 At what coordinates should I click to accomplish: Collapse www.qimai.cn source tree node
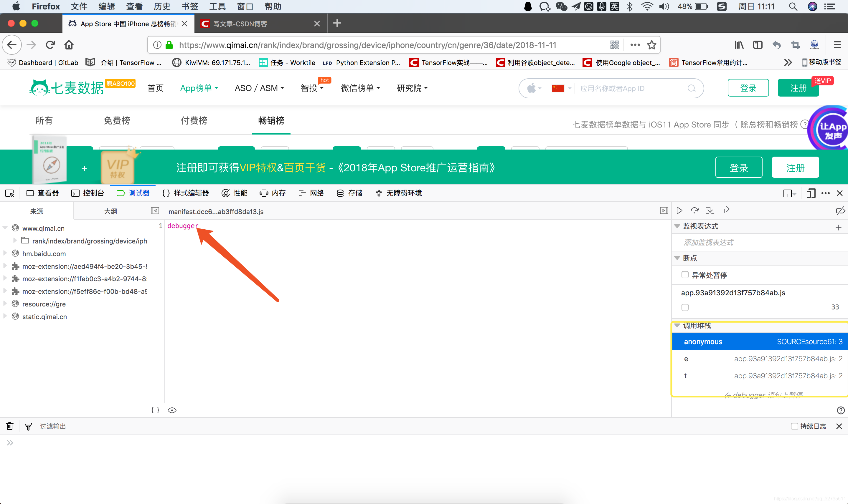pyautogui.click(x=5, y=228)
